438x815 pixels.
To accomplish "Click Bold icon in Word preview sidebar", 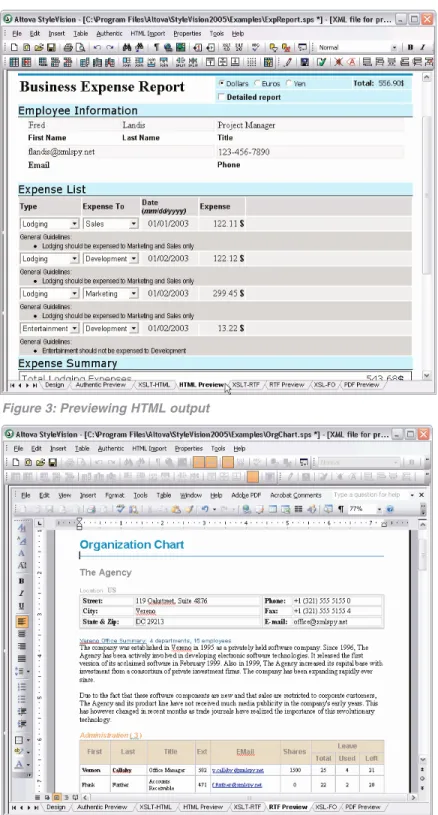I will pos(21,581).
